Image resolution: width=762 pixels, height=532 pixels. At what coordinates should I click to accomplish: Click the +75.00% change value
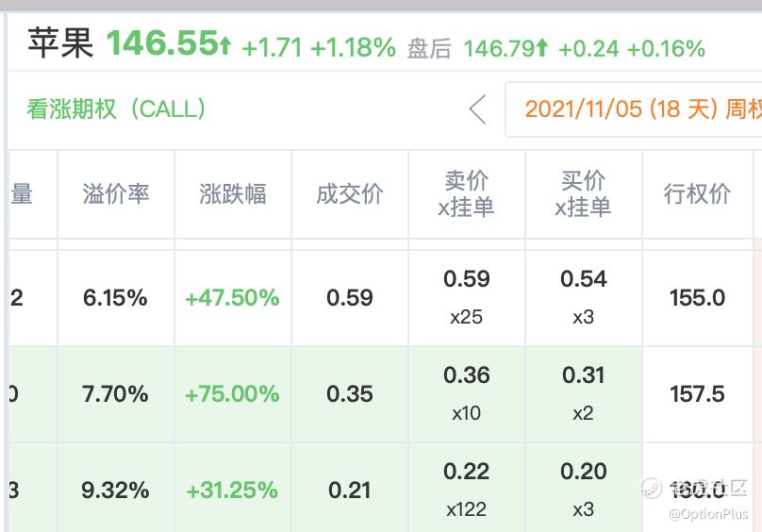[x=232, y=394]
